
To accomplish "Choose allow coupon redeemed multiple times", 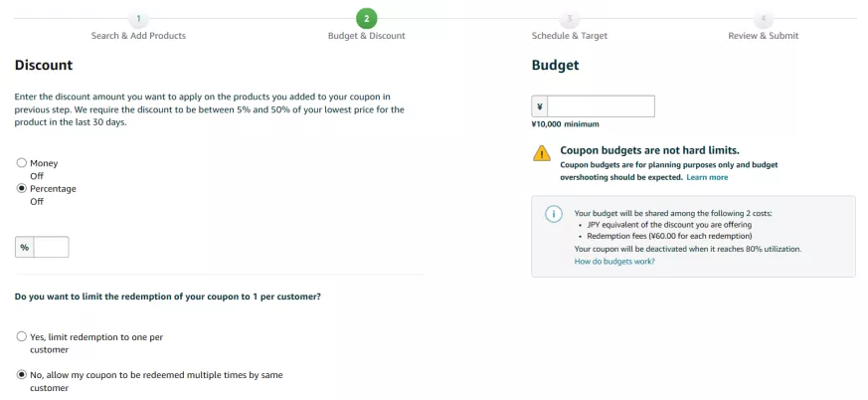I will click(x=22, y=374).
